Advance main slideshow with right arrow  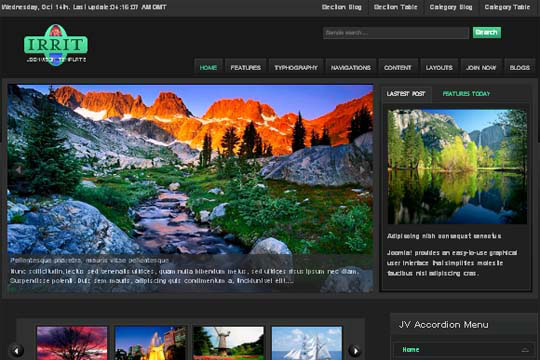coord(362,170)
